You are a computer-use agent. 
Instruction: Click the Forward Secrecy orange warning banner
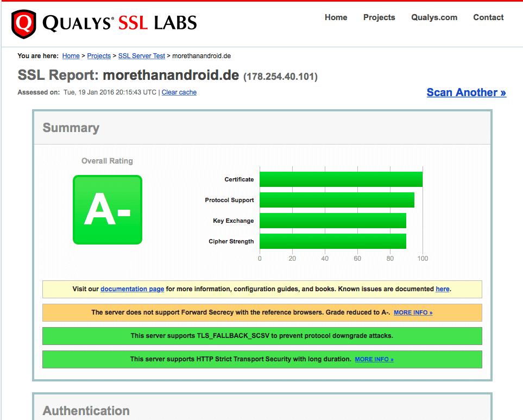[x=262, y=312]
